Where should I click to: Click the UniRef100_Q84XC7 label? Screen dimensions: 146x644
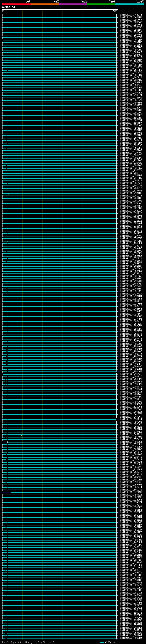click(131, 53)
